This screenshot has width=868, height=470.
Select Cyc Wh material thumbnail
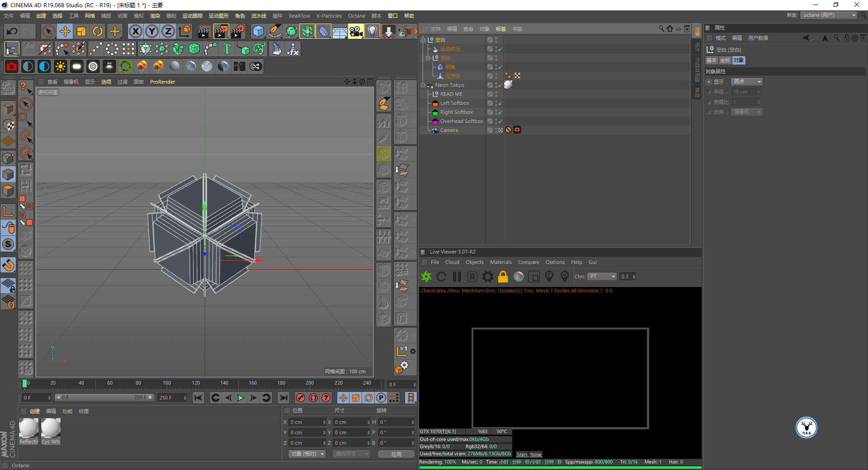click(x=51, y=431)
